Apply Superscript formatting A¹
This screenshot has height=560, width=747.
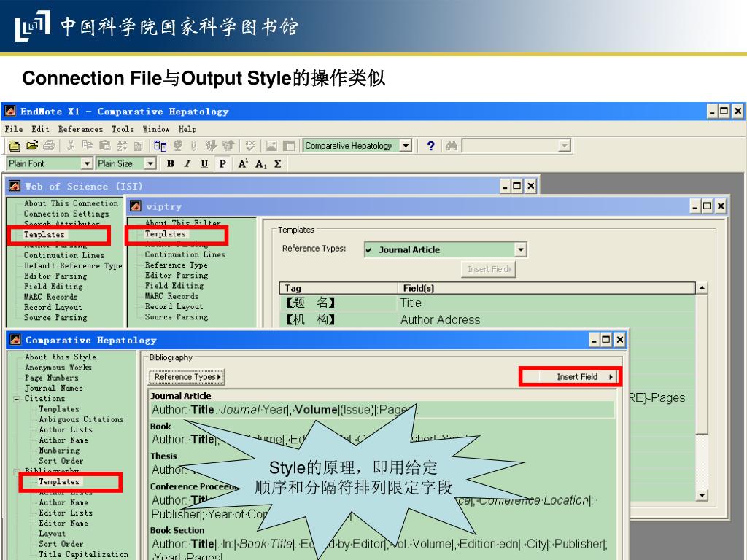coord(243,164)
